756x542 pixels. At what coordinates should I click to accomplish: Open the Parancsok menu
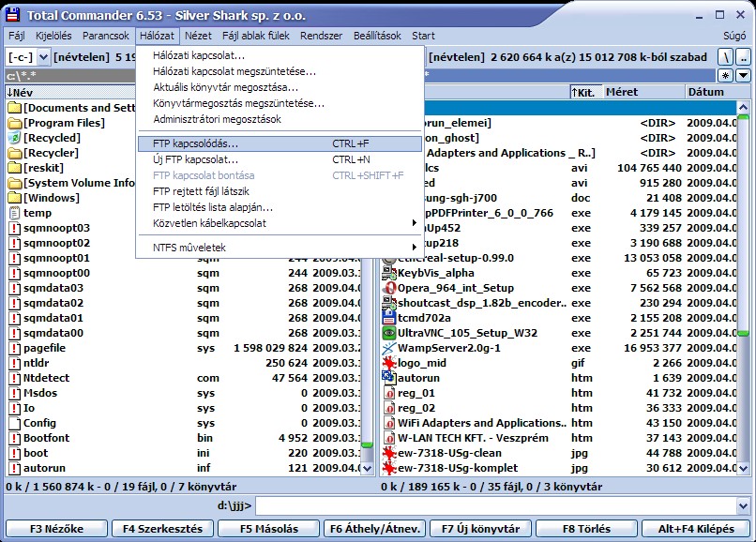coord(106,36)
